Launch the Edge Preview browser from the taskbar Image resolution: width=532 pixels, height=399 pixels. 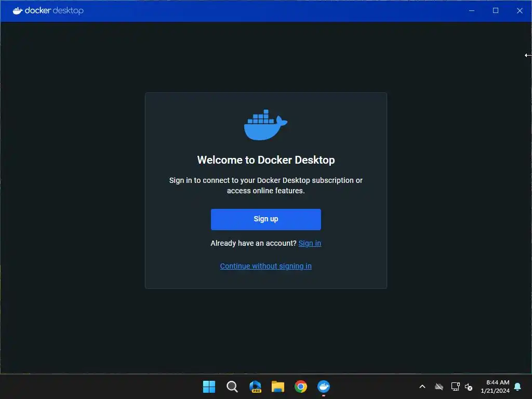255,387
